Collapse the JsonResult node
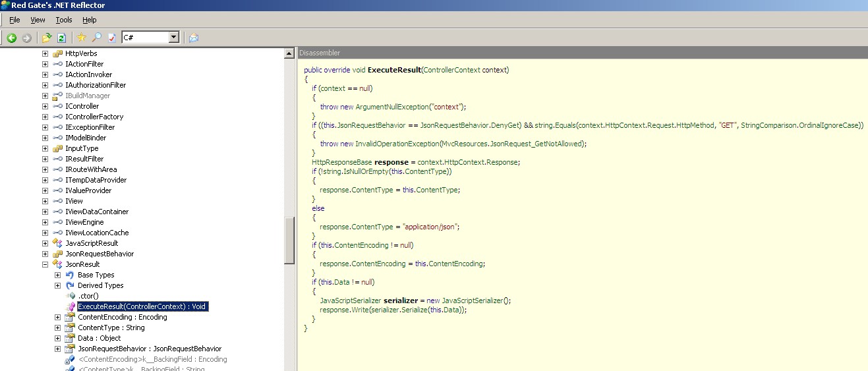The width and height of the screenshot is (868, 371). (x=45, y=264)
